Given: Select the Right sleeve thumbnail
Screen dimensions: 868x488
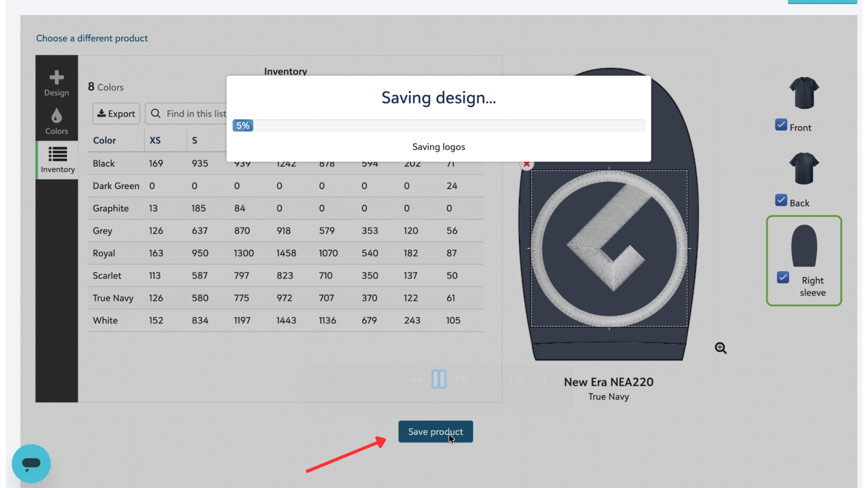Looking at the screenshot, I should (x=804, y=246).
